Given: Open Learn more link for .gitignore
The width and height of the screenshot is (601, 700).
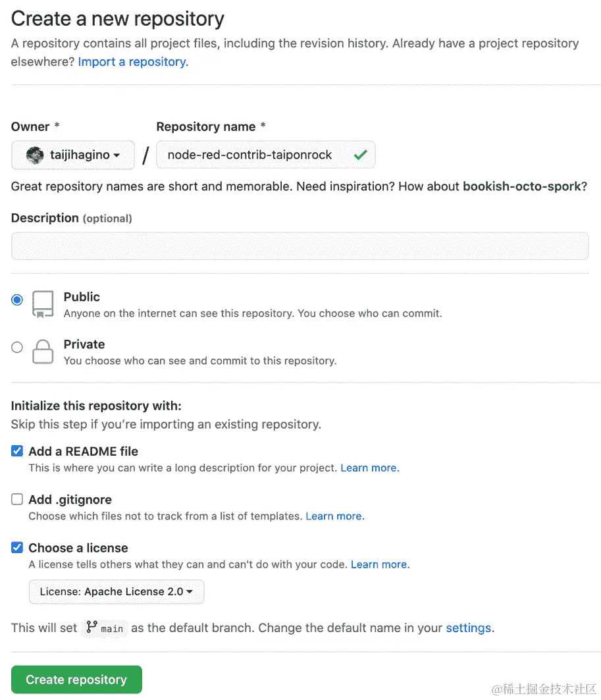Looking at the screenshot, I should click(x=334, y=516).
